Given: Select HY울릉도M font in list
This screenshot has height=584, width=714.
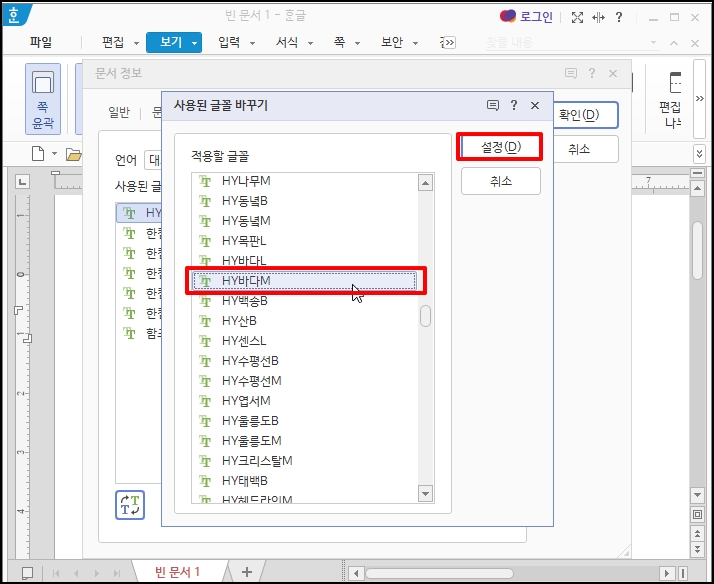Looking at the screenshot, I should pyautogui.click(x=304, y=441).
